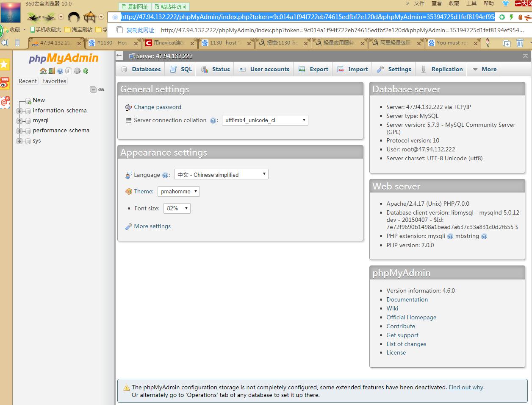Click the 复制网址 button above address bar
The width and height of the screenshot is (532, 405).
136,7
